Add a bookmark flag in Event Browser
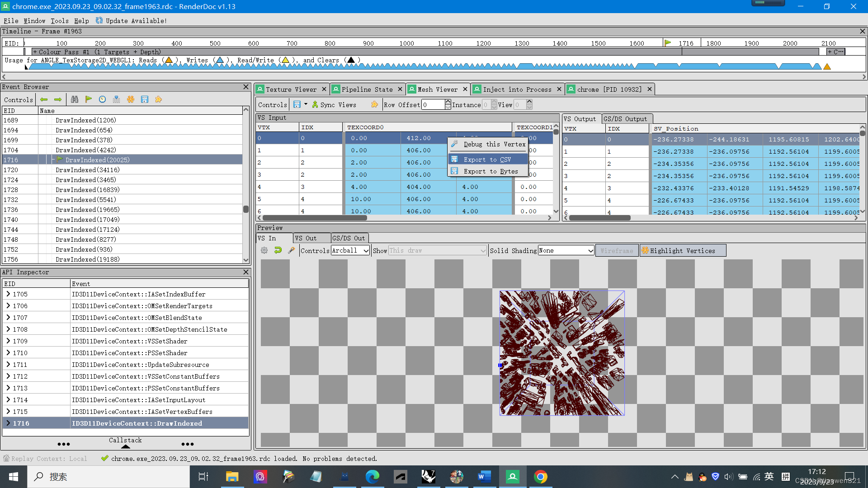The image size is (868, 488). pos(89,99)
